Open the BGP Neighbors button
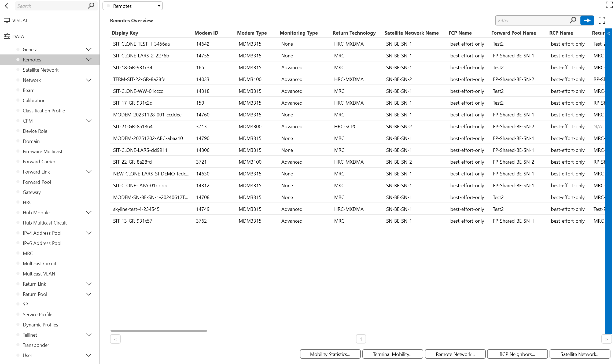This screenshot has height=364, width=615. 517,354
